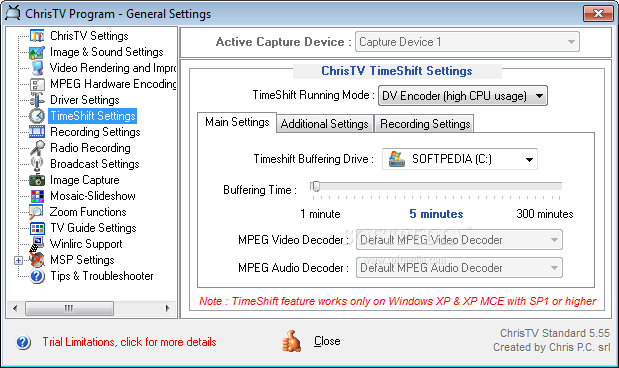Click the ChrisTV Settings tree icon
Screen dimensions: 619x368
pyautogui.click(x=37, y=36)
